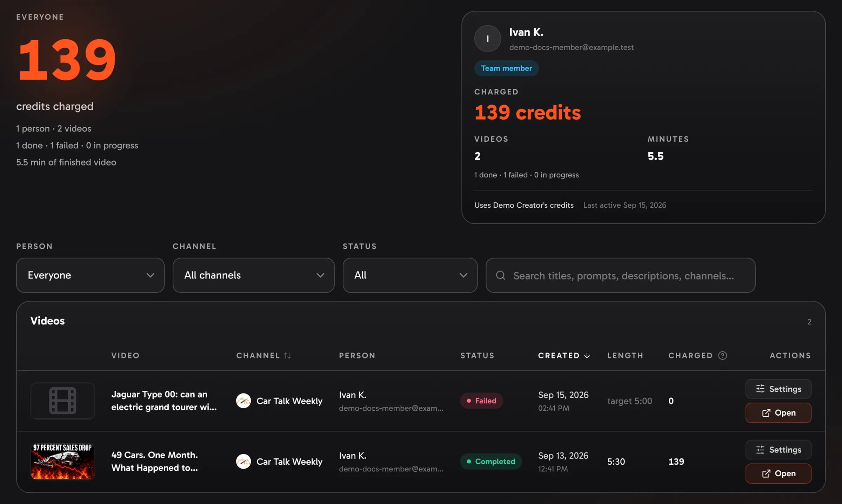Open the Status dropdown showing All
The height and width of the screenshot is (504, 842).
410,275
